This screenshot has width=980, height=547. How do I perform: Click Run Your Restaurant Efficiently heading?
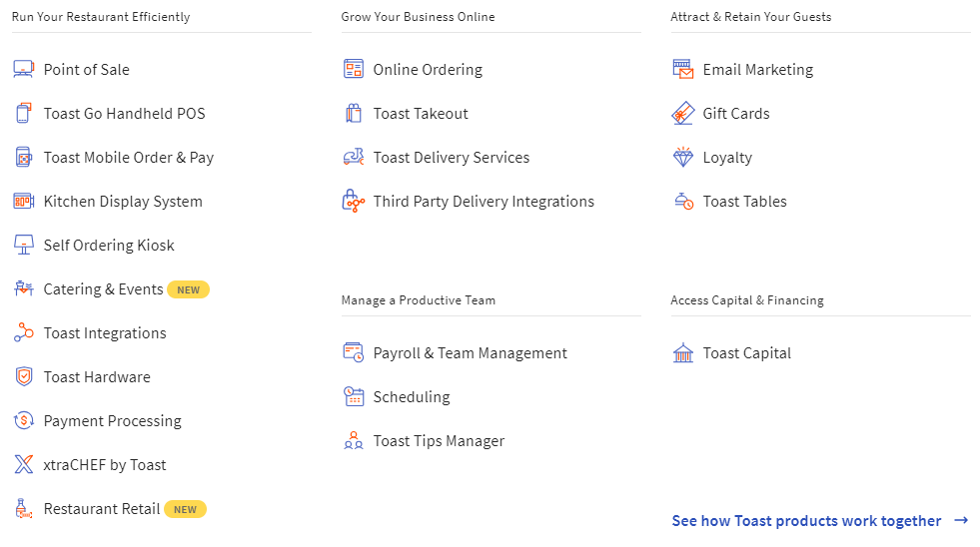tap(101, 17)
